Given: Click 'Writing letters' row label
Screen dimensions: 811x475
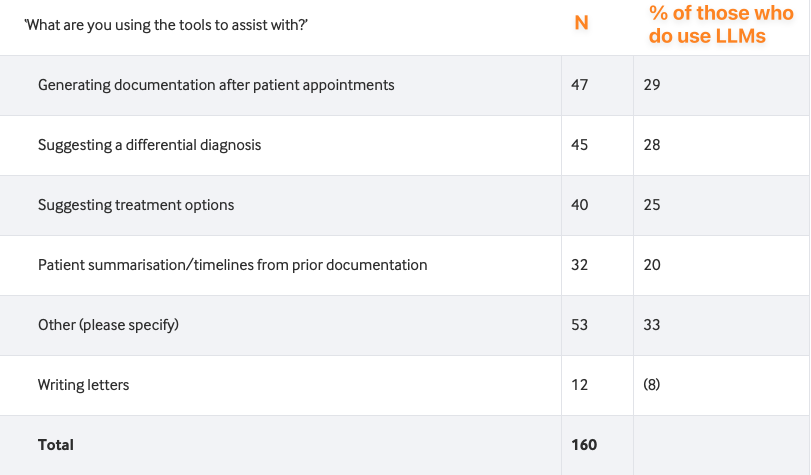Looking at the screenshot, I should 83,385.
